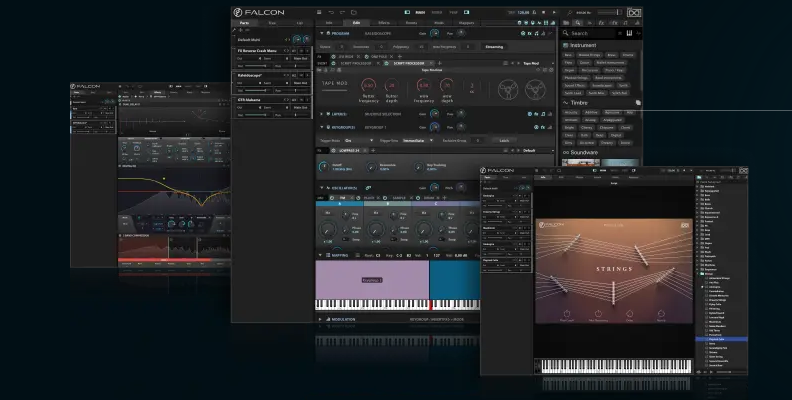This screenshot has width=792, height=400.
Task: Click the UVI logo in top-right corner
Action: point(634,11)
